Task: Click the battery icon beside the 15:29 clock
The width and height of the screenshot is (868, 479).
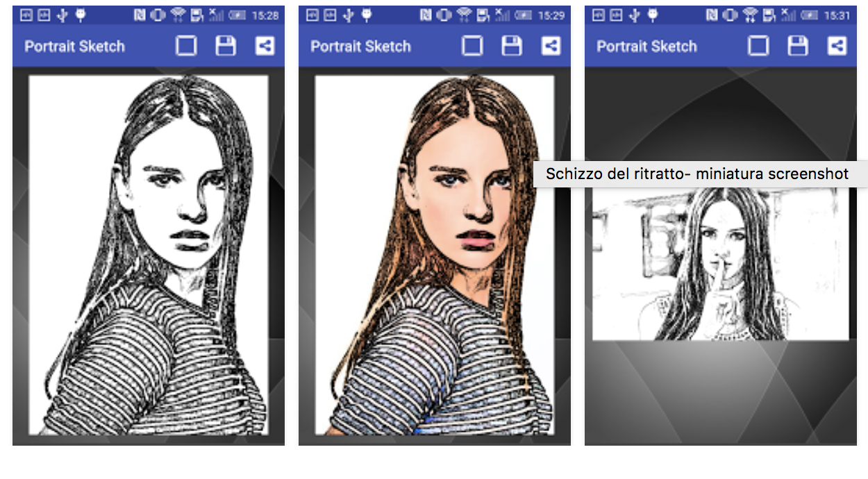Action: coord(523,15)
